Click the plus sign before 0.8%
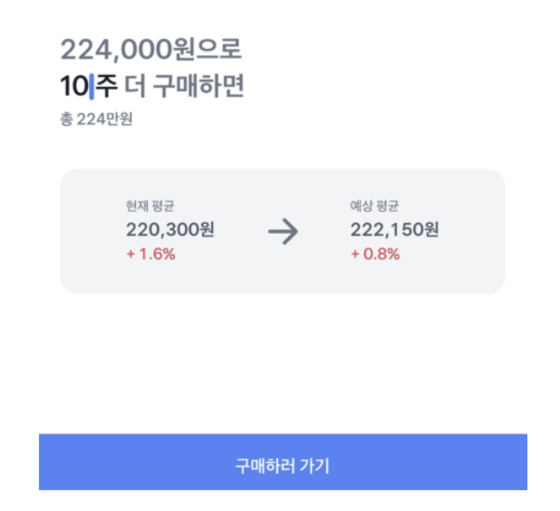The height and width of the screenshot is (511, 560). (x=355, y=254)
